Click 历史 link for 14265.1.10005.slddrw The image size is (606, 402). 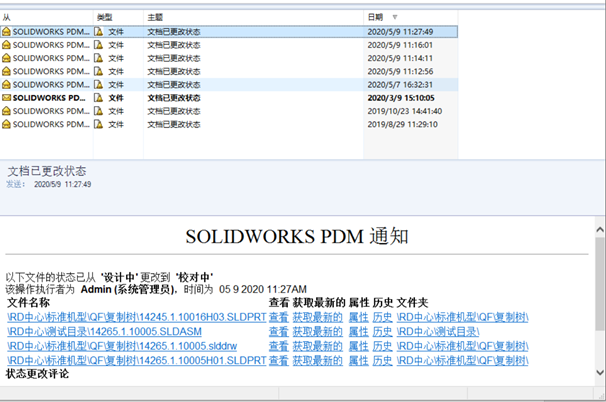383,346
